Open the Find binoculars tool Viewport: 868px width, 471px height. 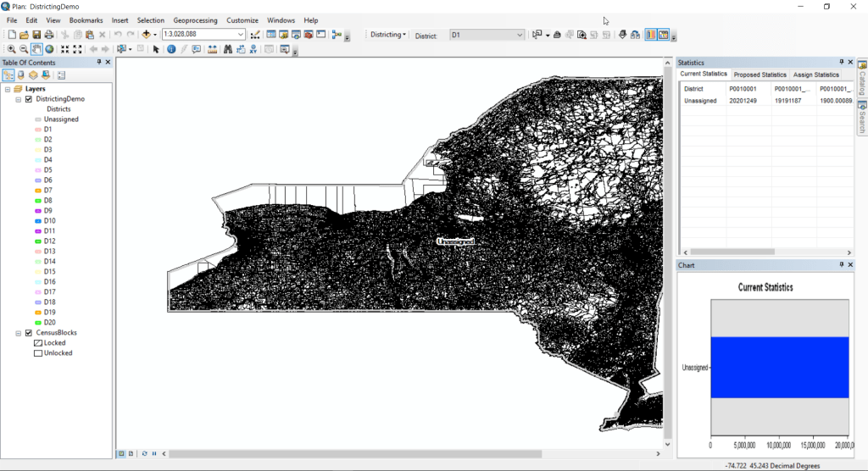coord(228,49)
